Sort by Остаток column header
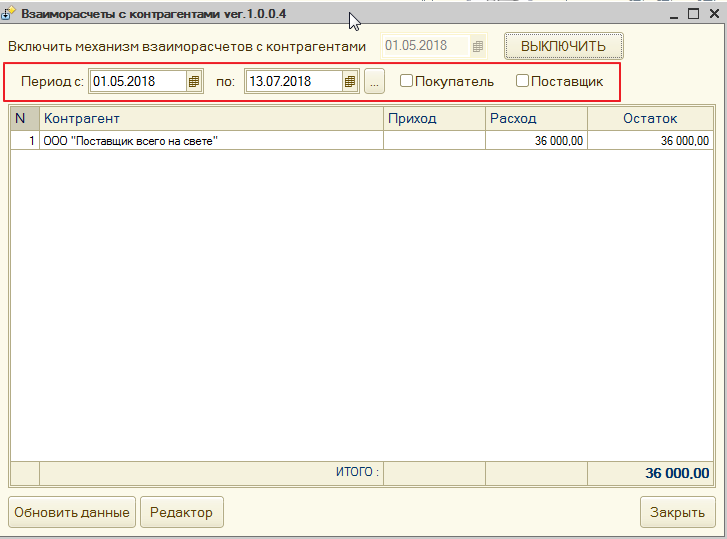This screenshot has height=539, width=727. tap(650, 119)
